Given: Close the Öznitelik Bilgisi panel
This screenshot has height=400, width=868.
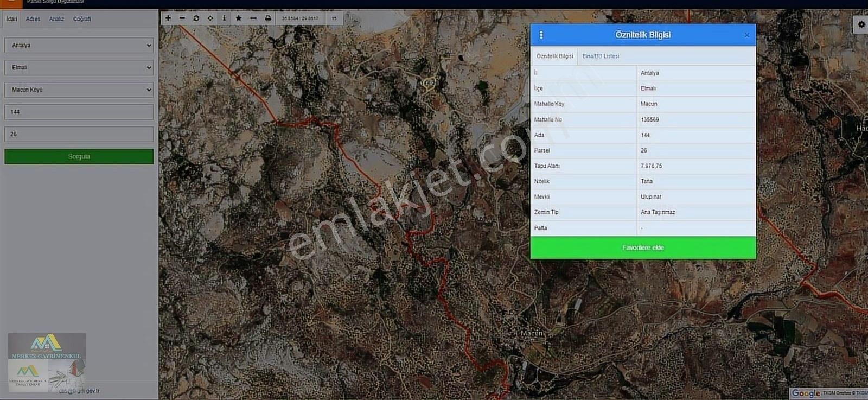Looking at the screenshot, I should (x=746, y=35).
